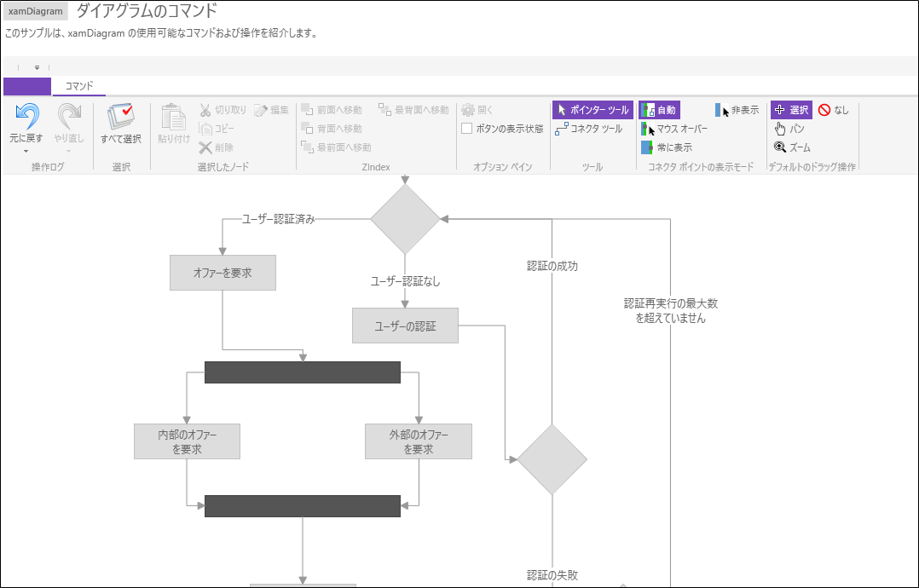Image resolution: width=919 pixels, height=588 pixels.
Task: Switch connector point display to マウス オーバー
Action: click(673, 128)
